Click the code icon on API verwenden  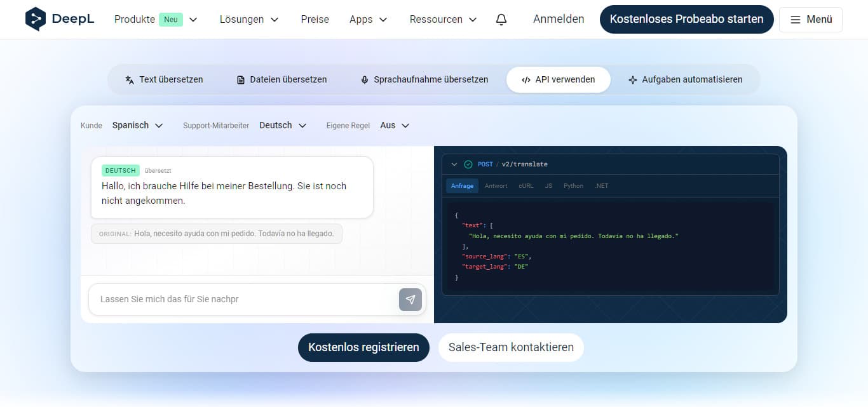point(526,79)
